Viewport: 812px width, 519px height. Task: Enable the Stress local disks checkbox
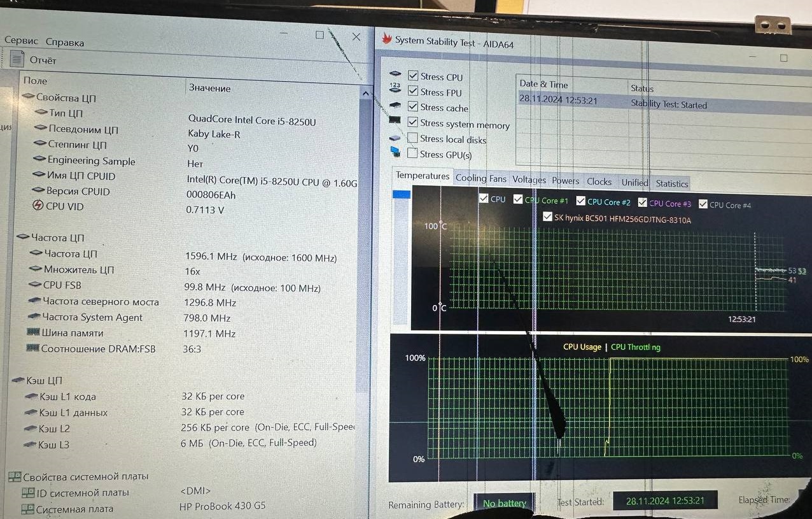point(413,138)
